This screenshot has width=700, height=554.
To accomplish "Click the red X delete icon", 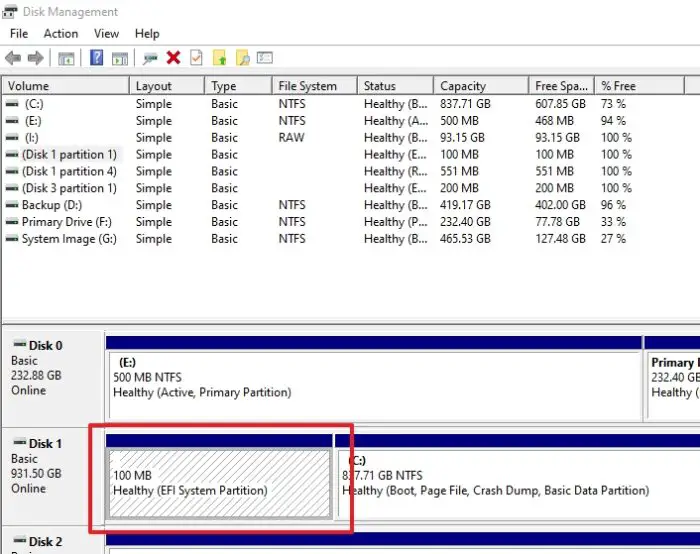I will (173, 58).
